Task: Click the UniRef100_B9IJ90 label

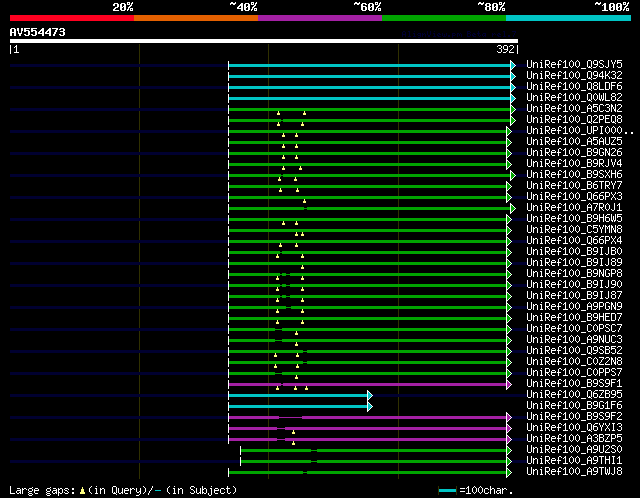Action: (574, 285)
